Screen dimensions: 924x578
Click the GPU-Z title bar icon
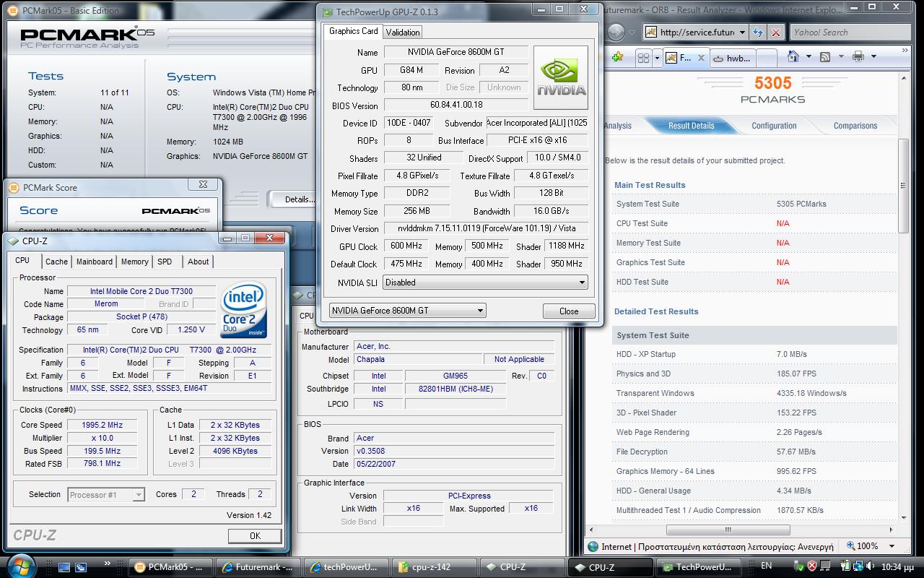(328, 12)
